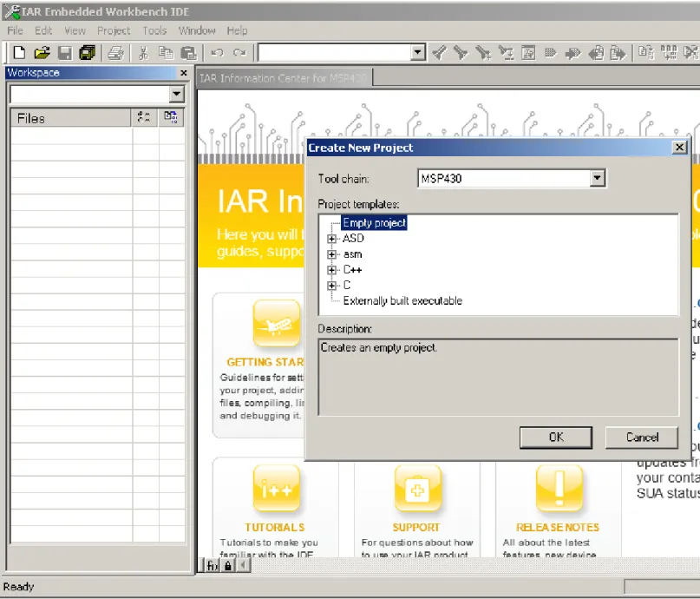
Task: Click the Navigate backward toolbar icon
Action: pos(596,53)
